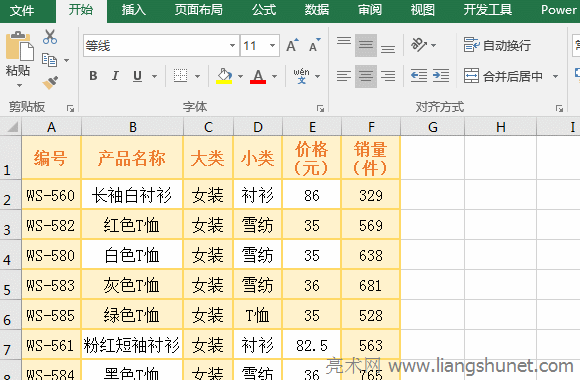Click 合并后居中 merge and center
Screen dimensions: 580x380
click(503, 76)
